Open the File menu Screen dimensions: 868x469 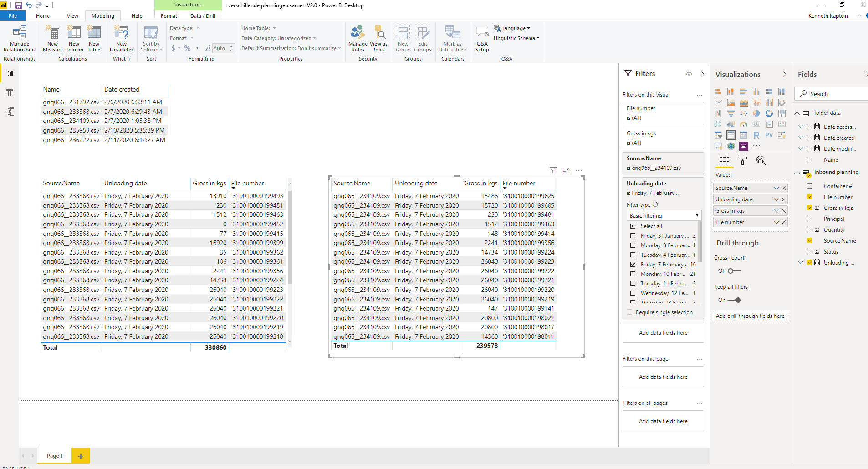[13, 16]
